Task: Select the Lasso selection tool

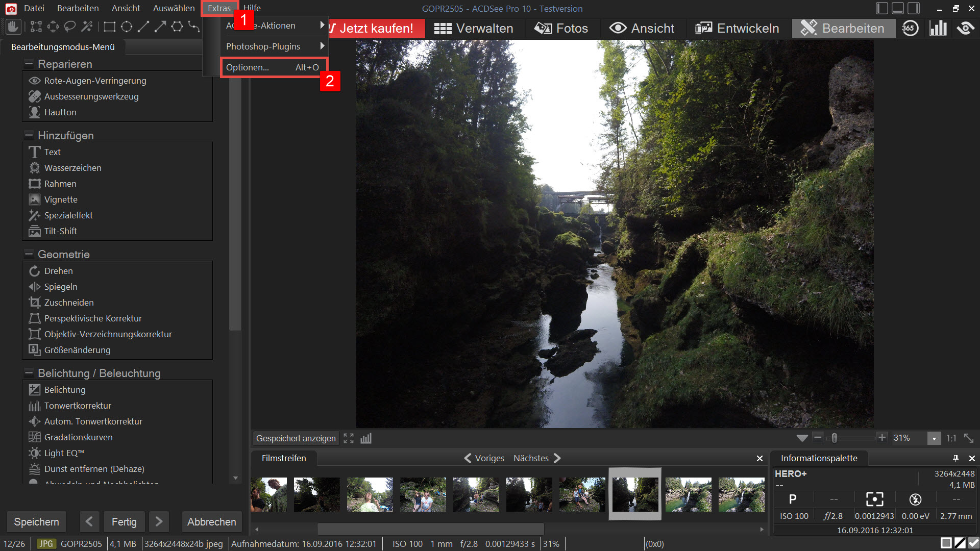Action: (70, 27)
